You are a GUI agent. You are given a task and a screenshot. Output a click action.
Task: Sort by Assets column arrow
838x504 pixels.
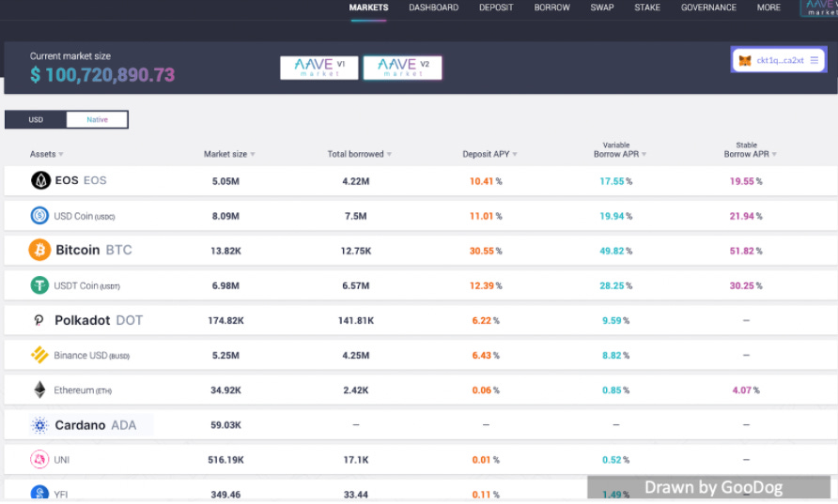(61, 154)
